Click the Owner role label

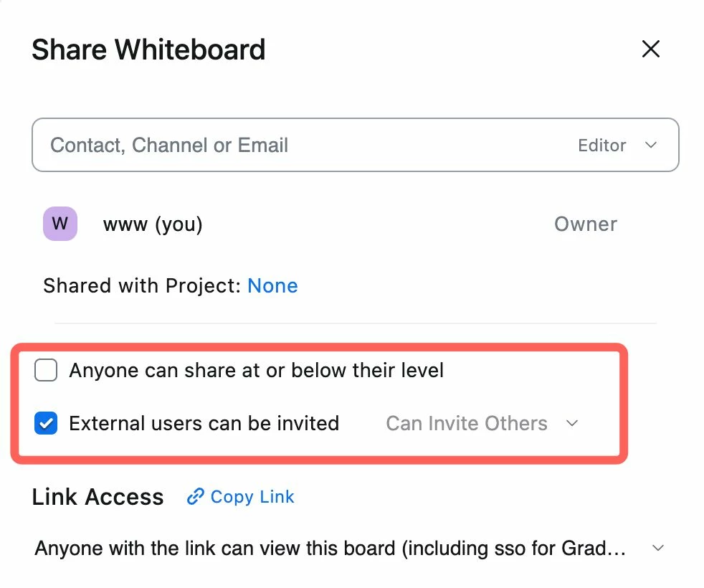(585, 224)
